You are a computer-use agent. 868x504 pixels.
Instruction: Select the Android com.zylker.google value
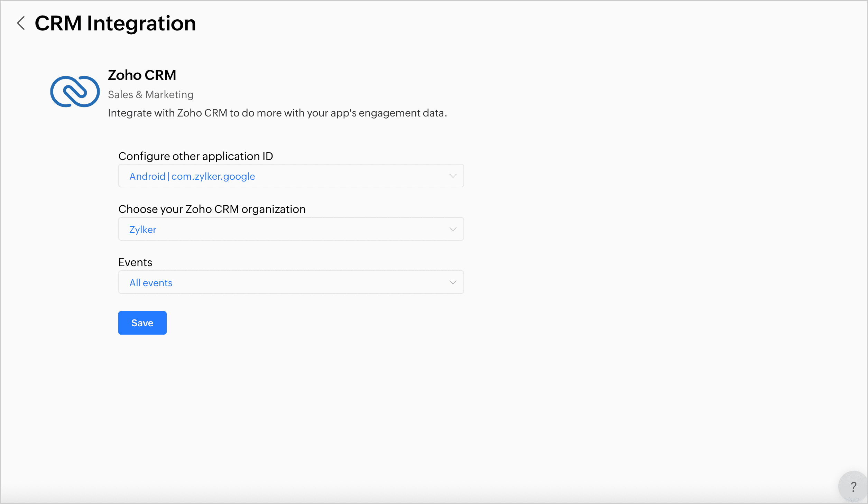click(192, 176)
